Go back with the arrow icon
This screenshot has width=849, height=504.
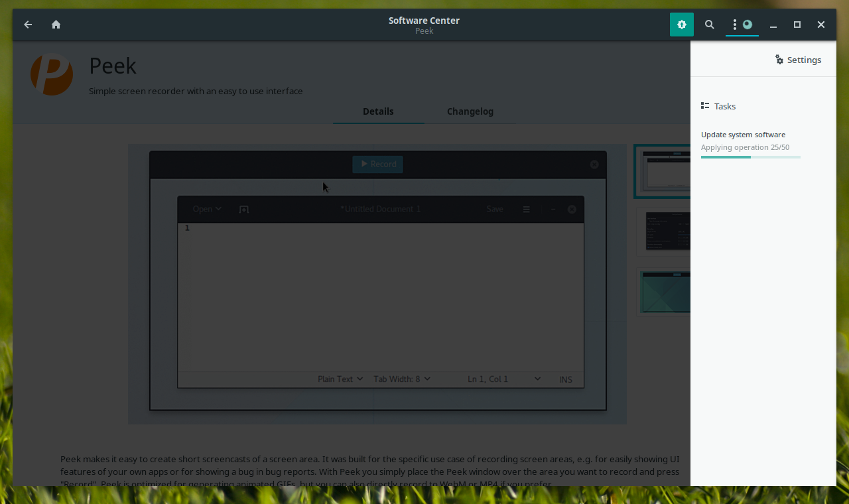click(x=28, y=25)
